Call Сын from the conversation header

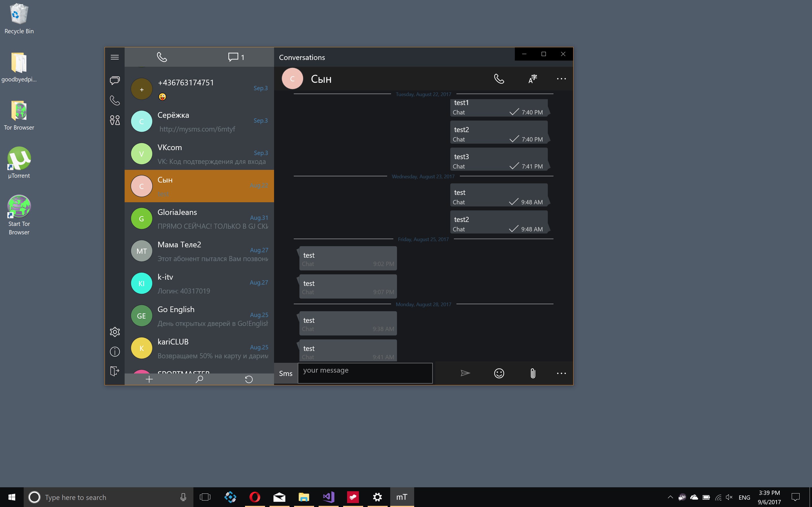[x=499, y=79]
